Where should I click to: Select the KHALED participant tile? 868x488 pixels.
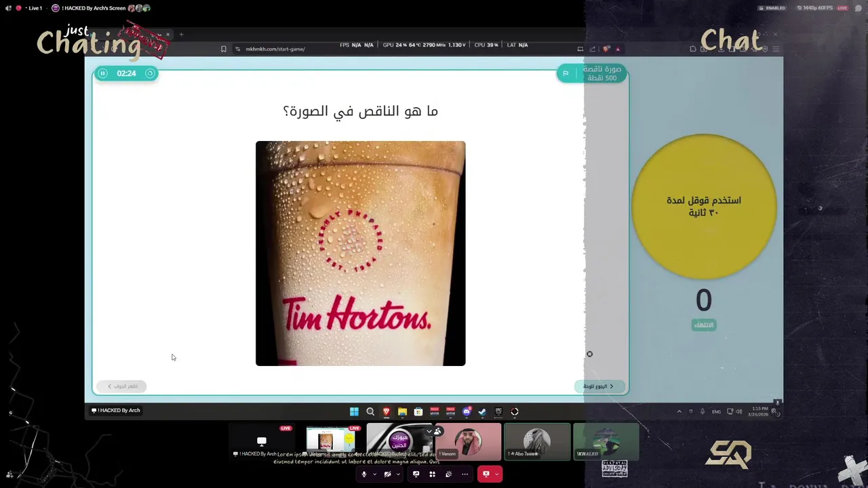coord(606,442)
